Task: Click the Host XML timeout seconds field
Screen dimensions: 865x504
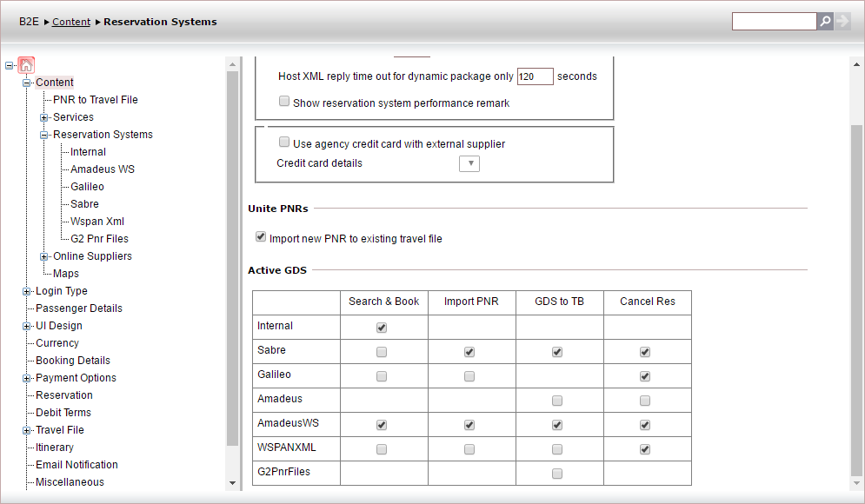Action: pyautogui.click(x=535, y=76)
